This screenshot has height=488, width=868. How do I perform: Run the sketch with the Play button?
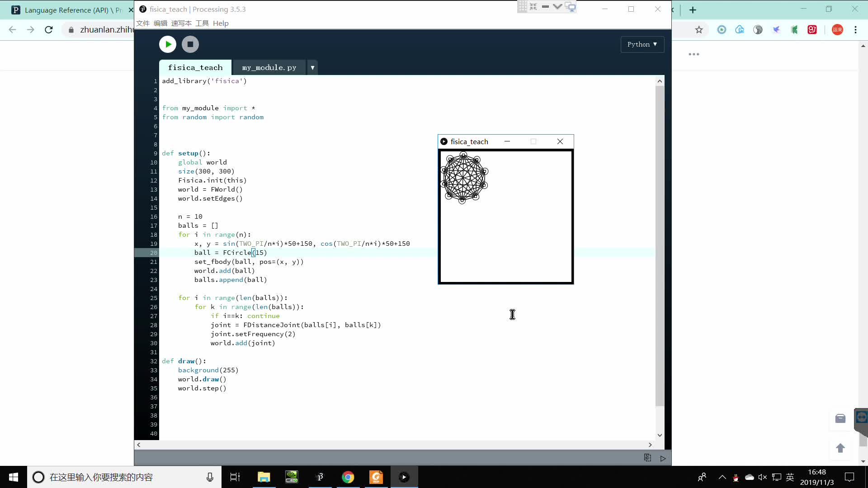point(168,44)
